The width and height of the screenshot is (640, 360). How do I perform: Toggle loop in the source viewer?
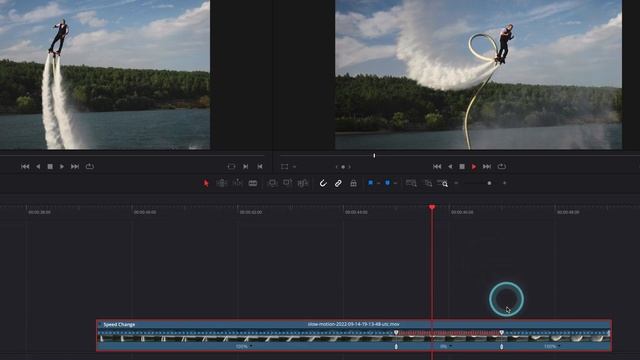90,167
